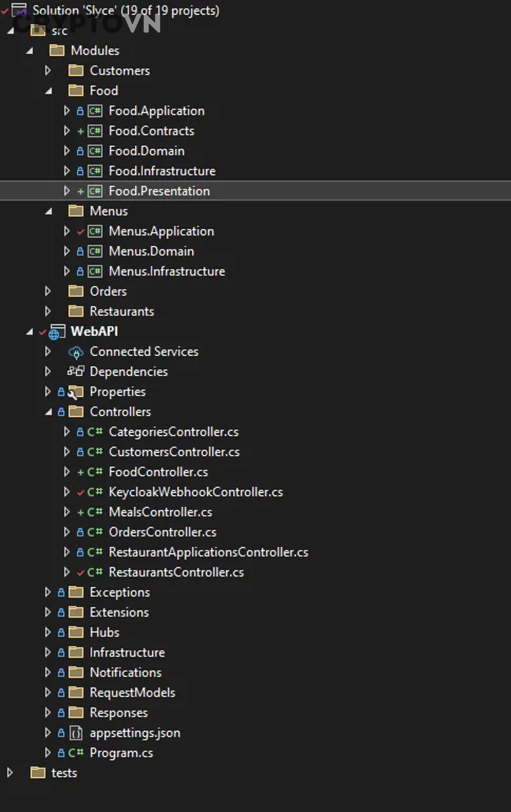
Task: Collapse the Controllers folder node
Action: click(x=48, y=412)
